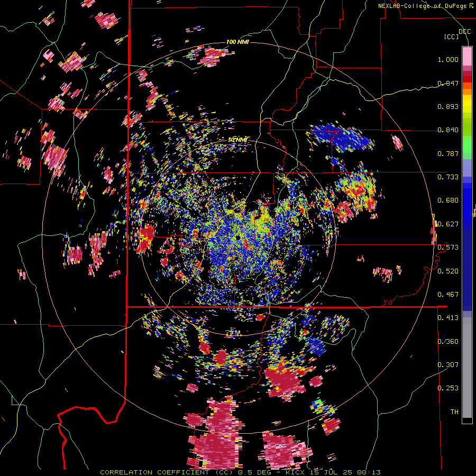Select the 0.733 scale value

tap(448, 177)
